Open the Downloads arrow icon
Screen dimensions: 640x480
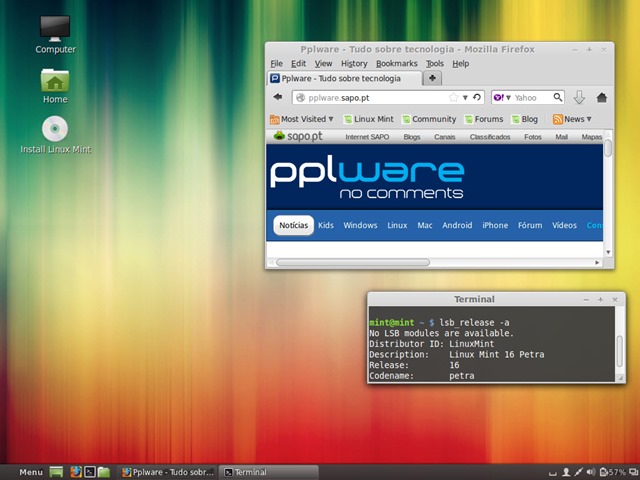pyautogui.click(x=579, y=98)
